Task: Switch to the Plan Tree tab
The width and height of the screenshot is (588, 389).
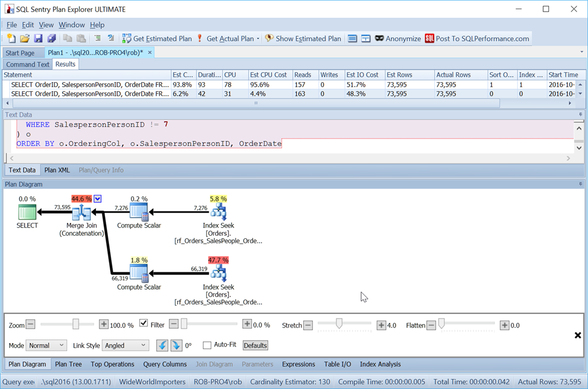Action: tap(68, 364)
